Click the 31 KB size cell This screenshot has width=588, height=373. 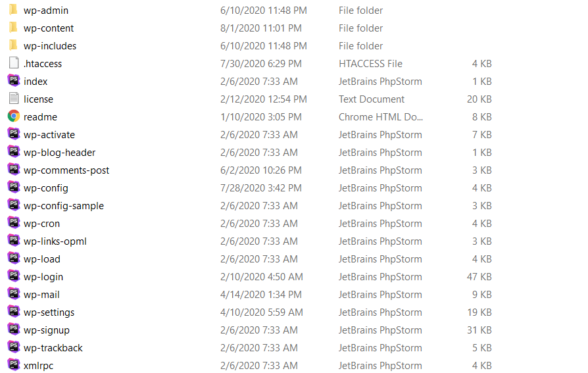pos(479,330)
